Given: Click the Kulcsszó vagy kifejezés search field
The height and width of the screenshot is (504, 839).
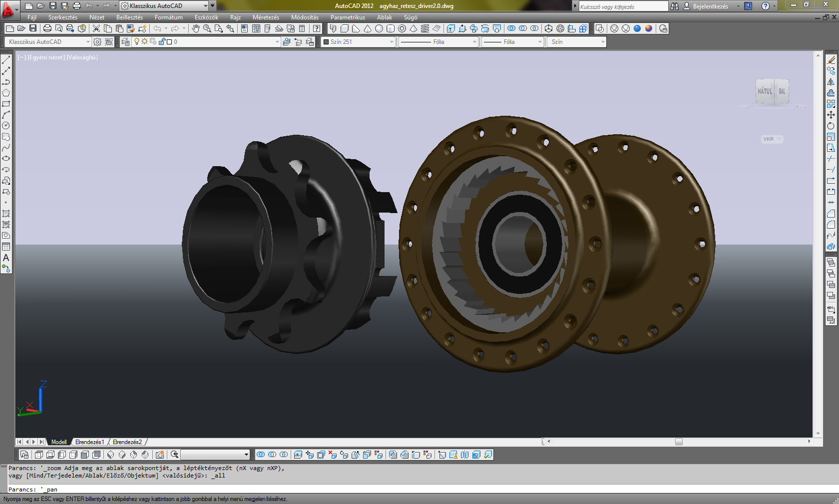Looking at the screenshot, I should [x=622, y=6].
